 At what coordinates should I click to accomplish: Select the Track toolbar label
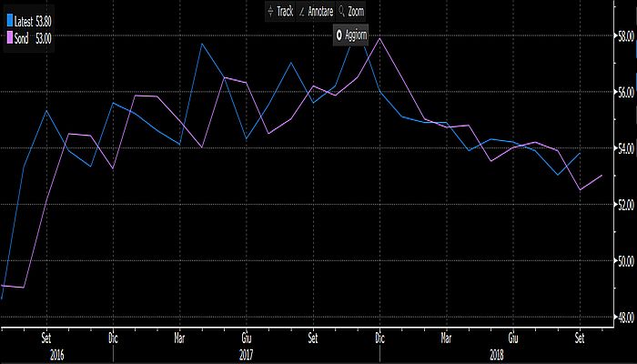(x=284, y=12)
